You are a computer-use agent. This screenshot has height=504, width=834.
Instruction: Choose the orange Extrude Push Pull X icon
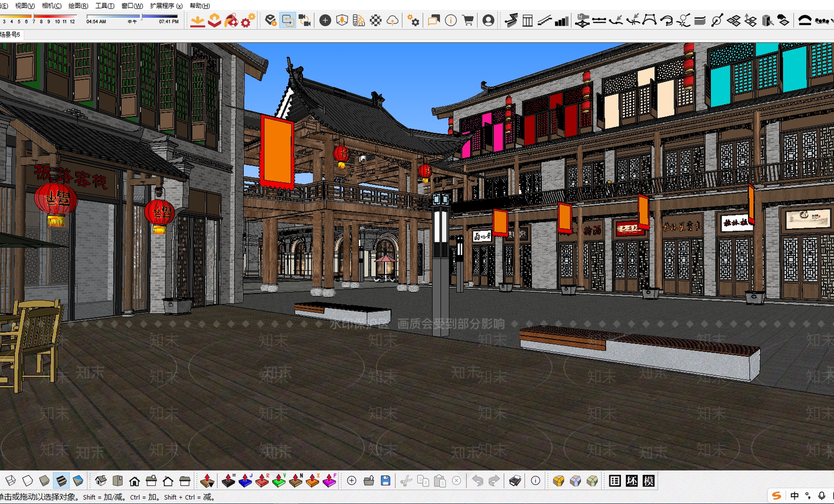point(312,481)
